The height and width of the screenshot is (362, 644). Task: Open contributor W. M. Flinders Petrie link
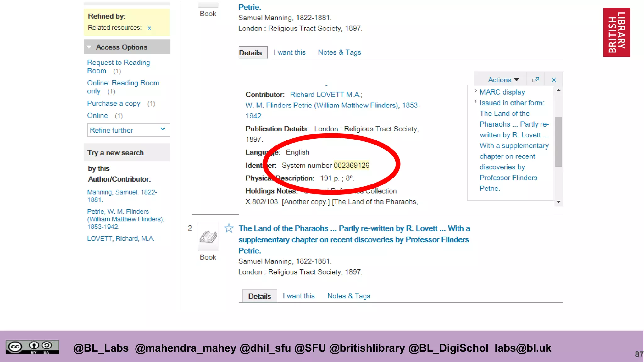(x=333, y=111)
